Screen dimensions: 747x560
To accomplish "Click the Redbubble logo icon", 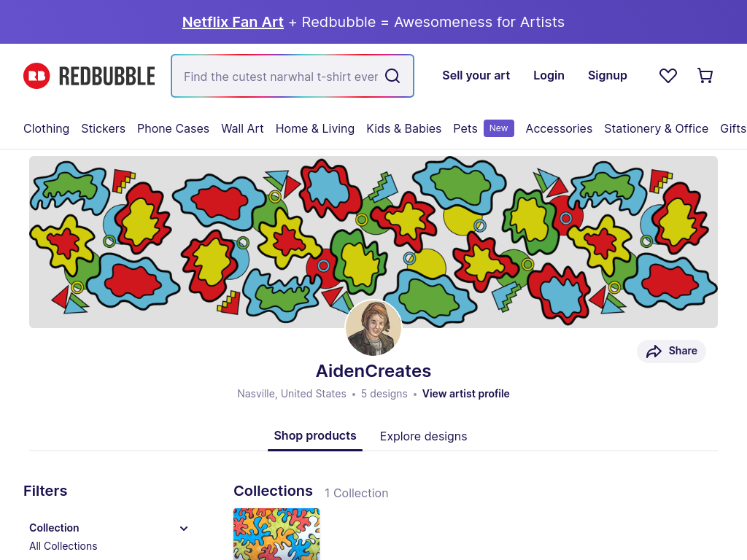I will point(36,76).
